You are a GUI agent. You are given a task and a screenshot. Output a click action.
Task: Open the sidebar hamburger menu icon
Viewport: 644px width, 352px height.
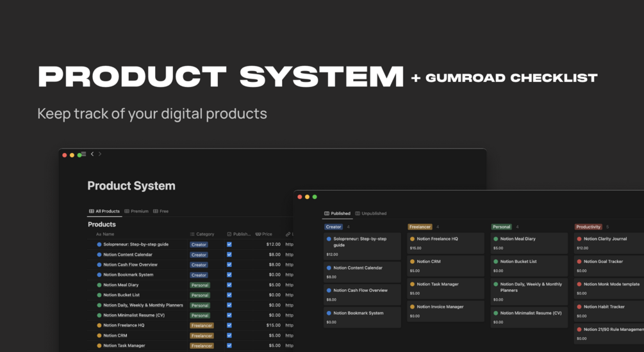tap(83, 154)
